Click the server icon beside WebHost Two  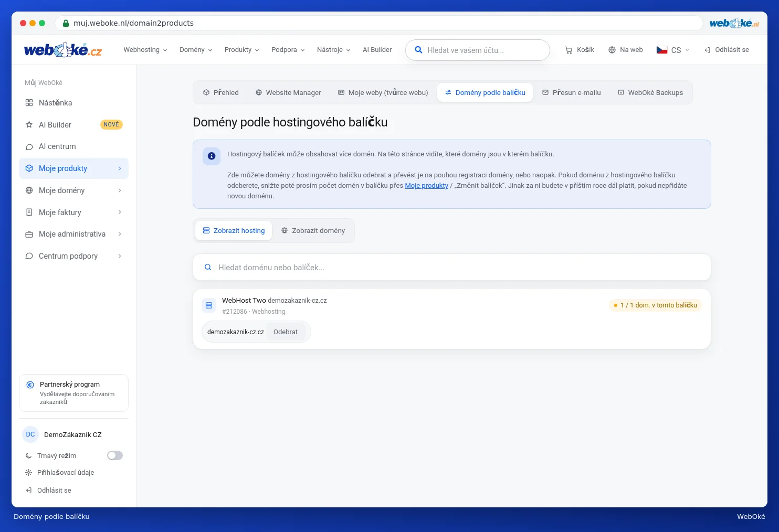click(209, 305)
